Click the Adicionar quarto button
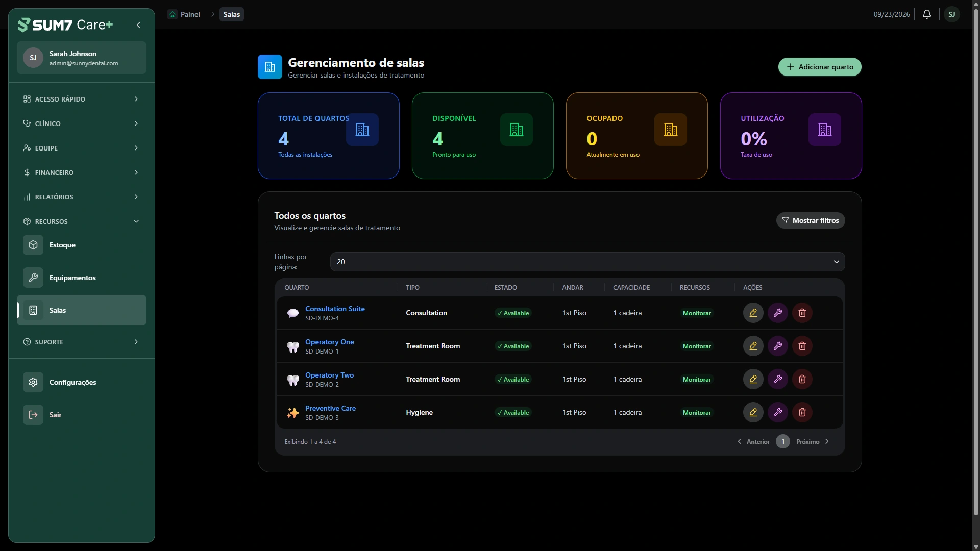 click(820, 67)
